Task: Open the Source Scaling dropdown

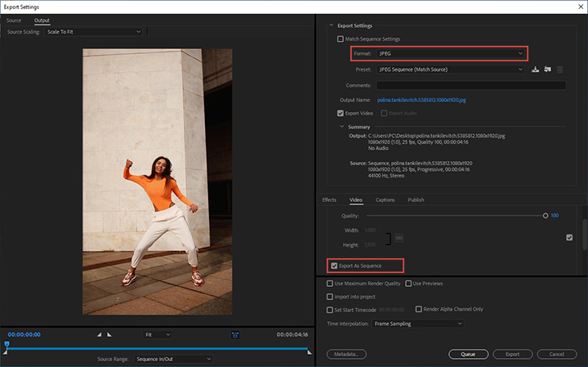Action: (96, 32)
